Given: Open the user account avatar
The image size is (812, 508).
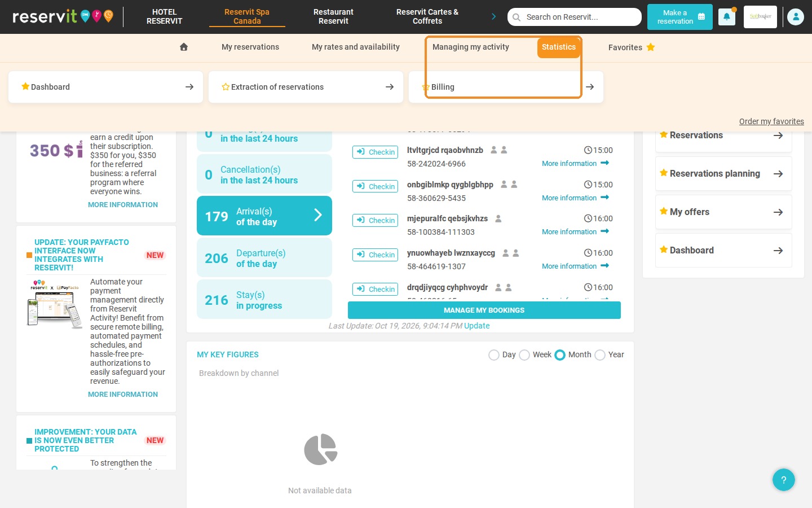Looking at the screenshot, I should [796, 17].
